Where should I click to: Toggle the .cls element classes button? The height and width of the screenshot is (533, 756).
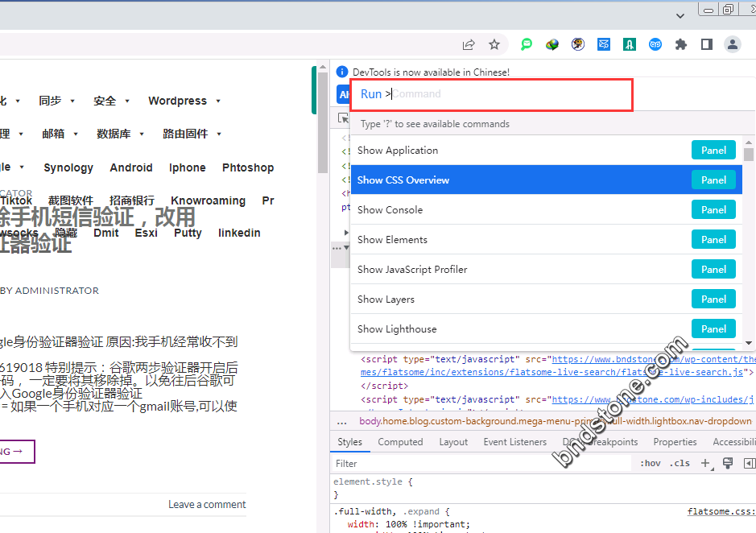[680, 463]
